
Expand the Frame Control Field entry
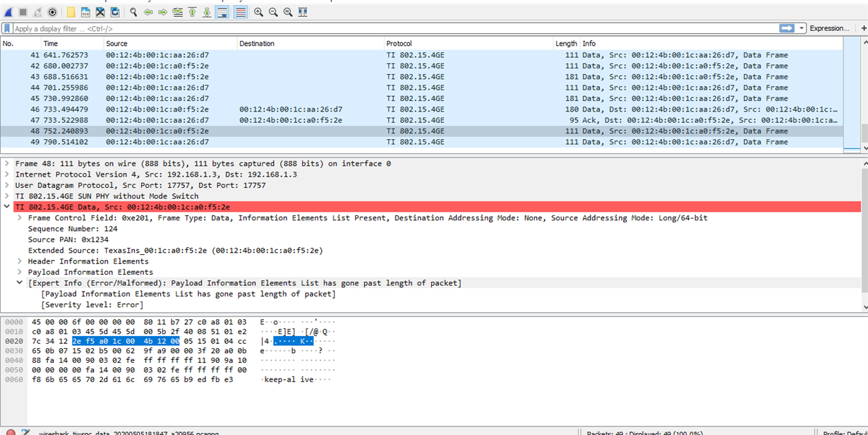pos(20,218)
